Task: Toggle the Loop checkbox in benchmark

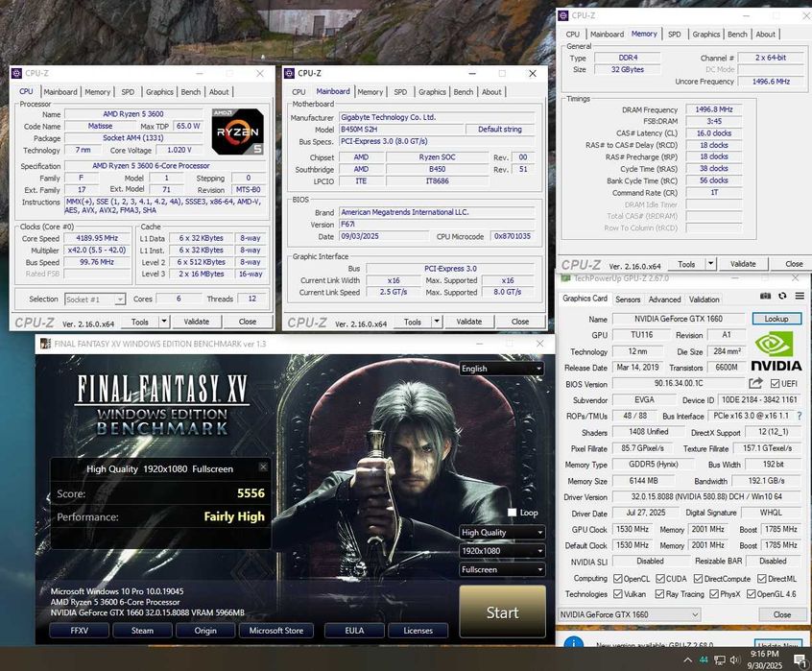Action: click(x=512, y=513)
